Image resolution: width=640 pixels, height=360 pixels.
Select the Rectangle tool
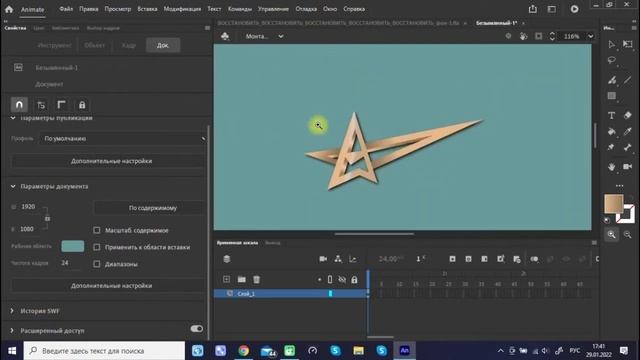tap(611, 96)
